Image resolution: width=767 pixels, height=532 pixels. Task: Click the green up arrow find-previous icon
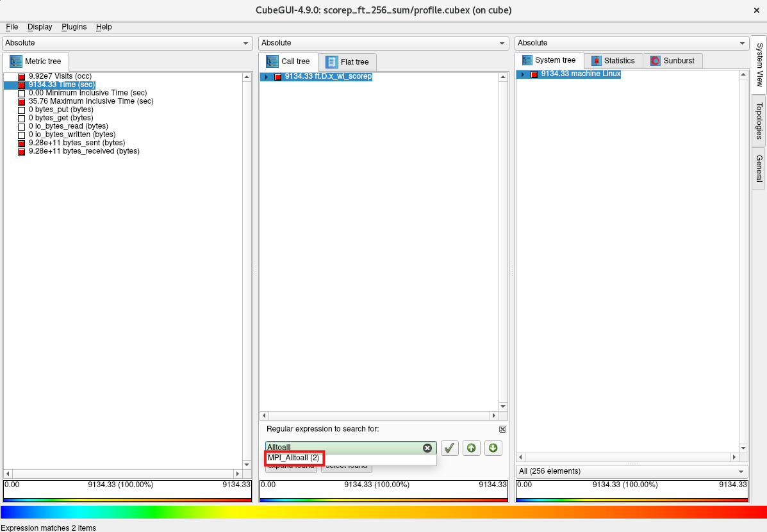pyautogui.click(x=471, y=448)
